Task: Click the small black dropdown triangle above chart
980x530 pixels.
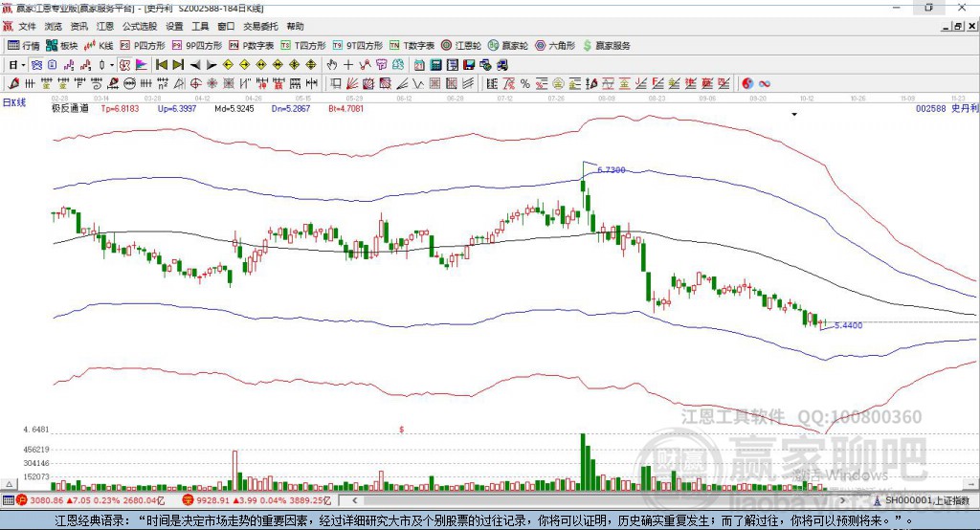Action: (x=794, y=115)
